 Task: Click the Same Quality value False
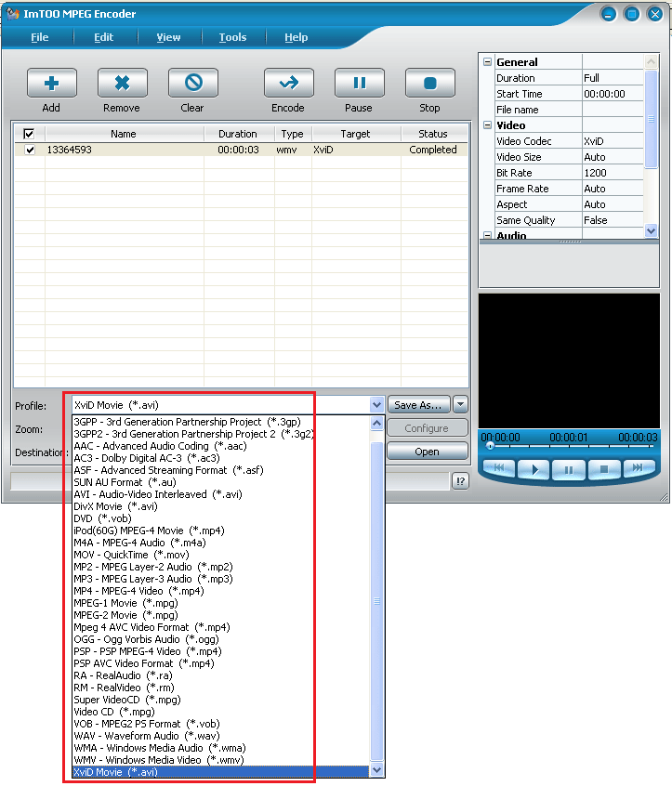[613, 220]
